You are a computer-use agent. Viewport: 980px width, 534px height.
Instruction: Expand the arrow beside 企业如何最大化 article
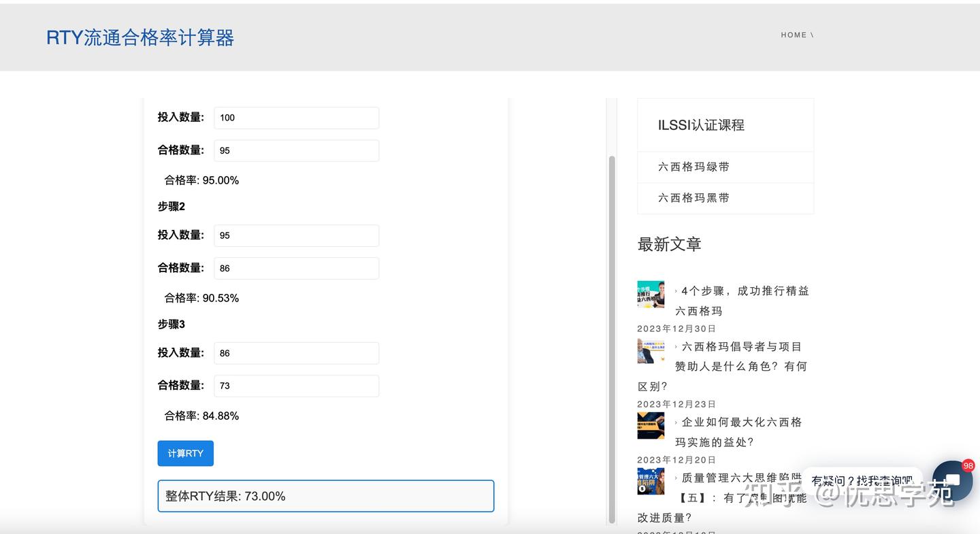pos(676,422)
